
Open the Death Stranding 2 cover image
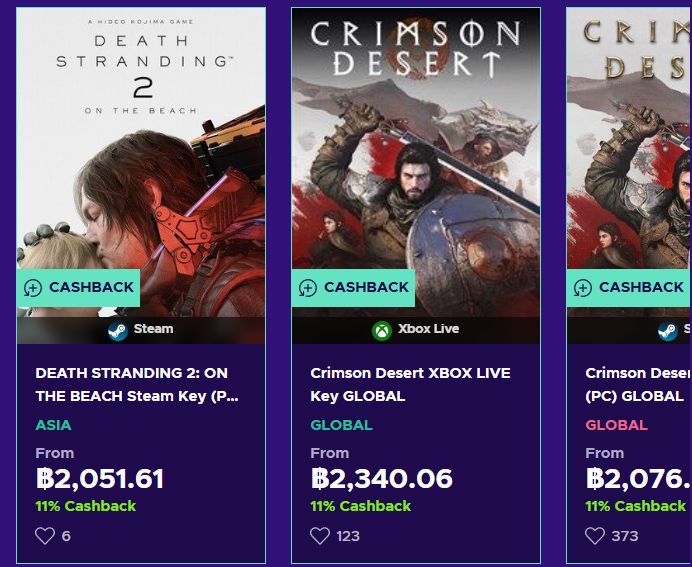(x=141, y=150)
